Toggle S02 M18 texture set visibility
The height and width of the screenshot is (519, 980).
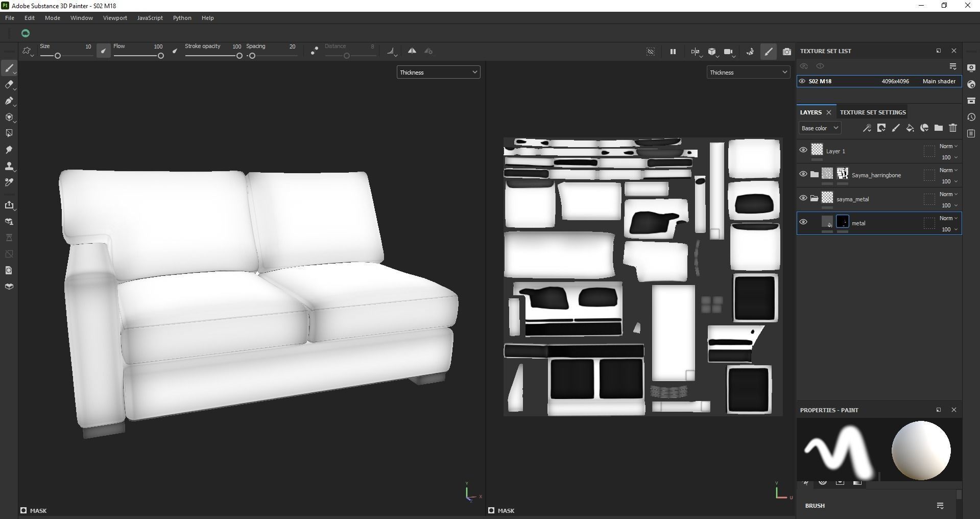click(x=802, y=81)
